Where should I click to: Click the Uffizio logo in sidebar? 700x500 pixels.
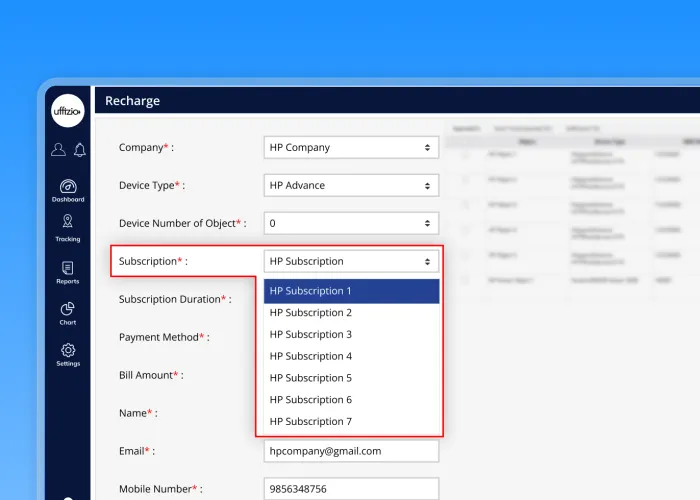pos(68,111)
